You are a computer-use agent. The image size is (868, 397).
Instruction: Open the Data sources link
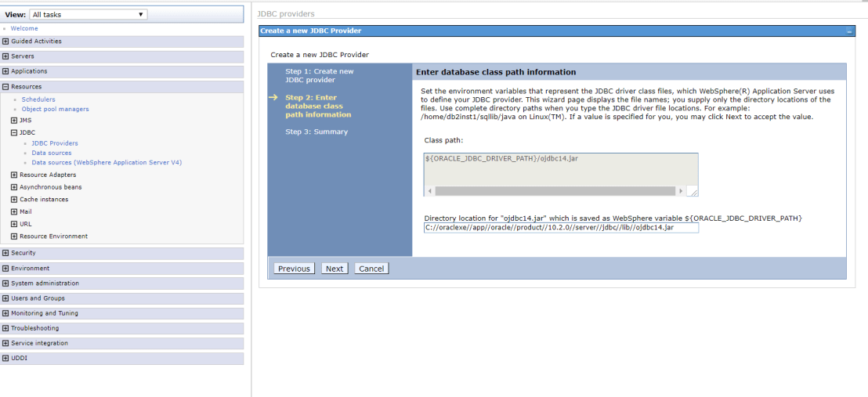[x=52, y=153]
